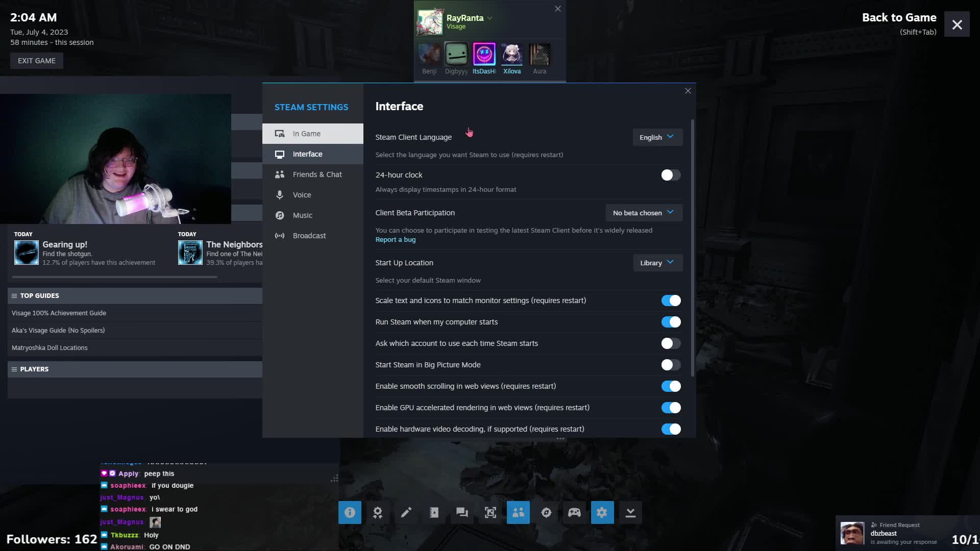This screenshot has height=551, width=980.
Task: Open Controller settings gamepad icon
Action: [574, 512]
